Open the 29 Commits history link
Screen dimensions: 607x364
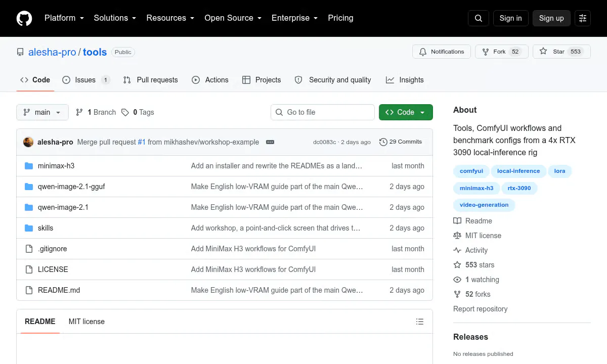(401, 142)
